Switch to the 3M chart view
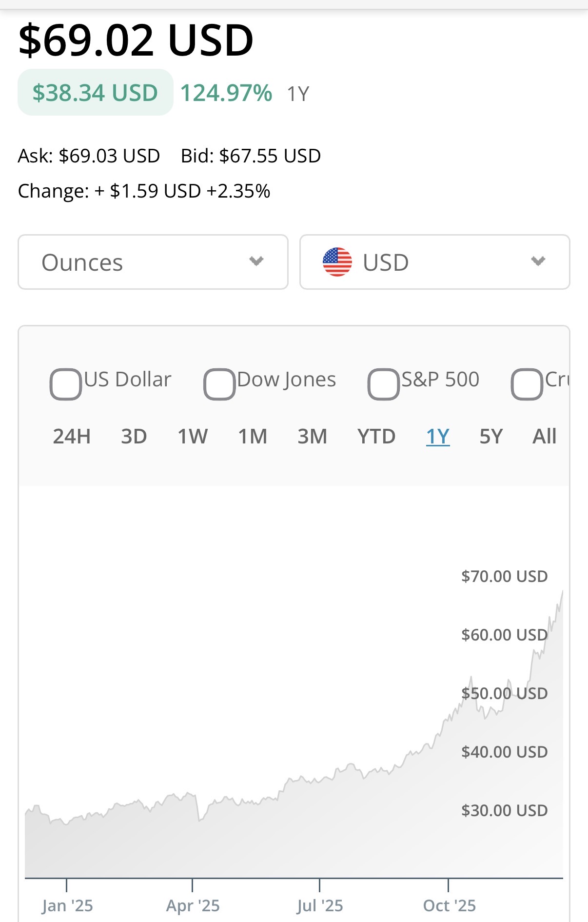 coord(312,436)
